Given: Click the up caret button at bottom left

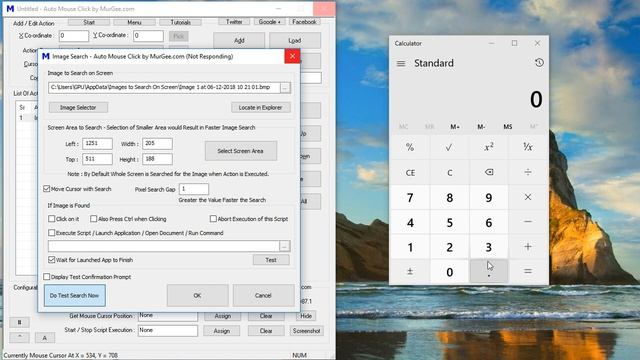Looking at the screenshot, I should tap(19, 337).
